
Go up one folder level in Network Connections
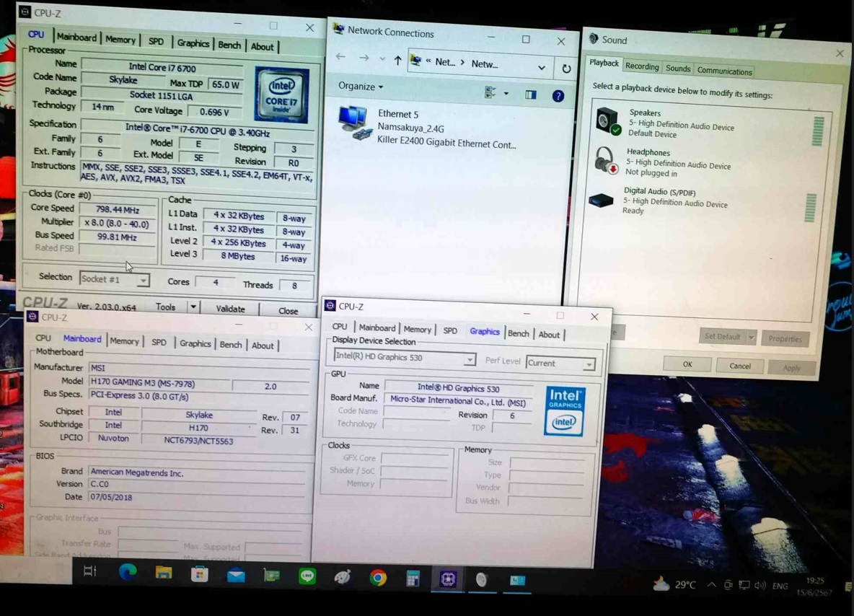(x=397, y=61)
